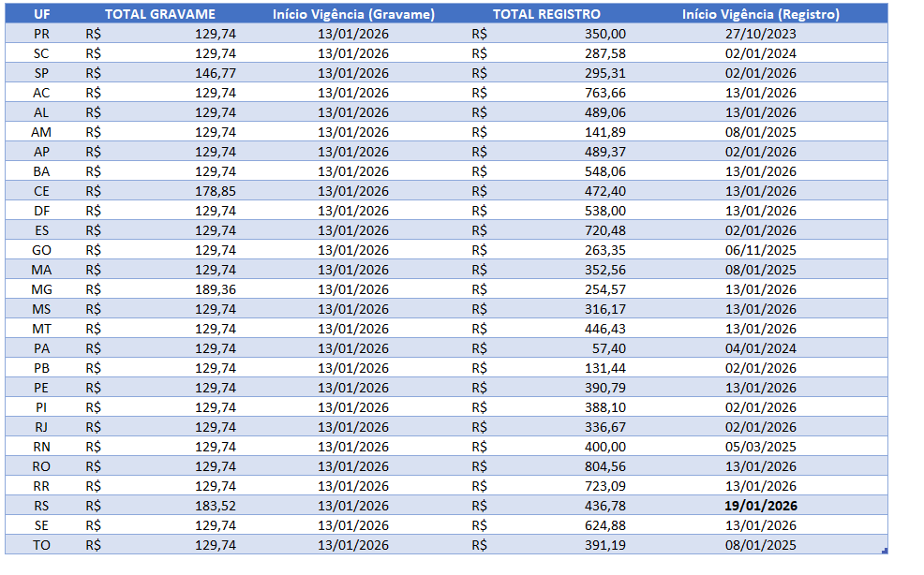This screenshot has height=575, width=924.
Task: Click the SP cell in UF column
Action: coord(41,73)
